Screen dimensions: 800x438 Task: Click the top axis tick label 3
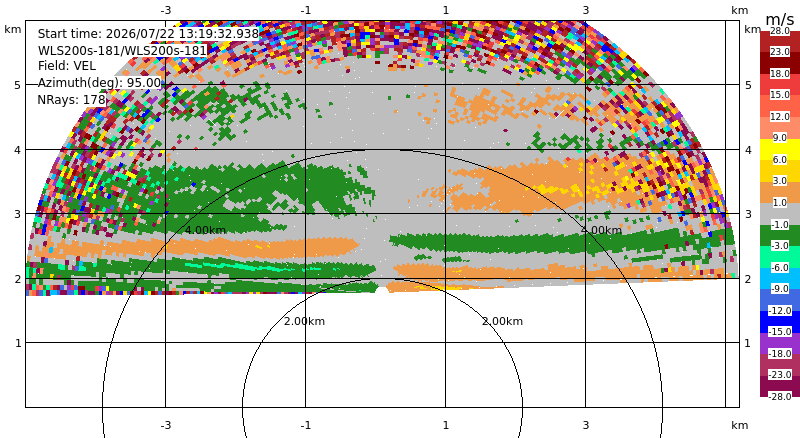[x=586, y=10]
